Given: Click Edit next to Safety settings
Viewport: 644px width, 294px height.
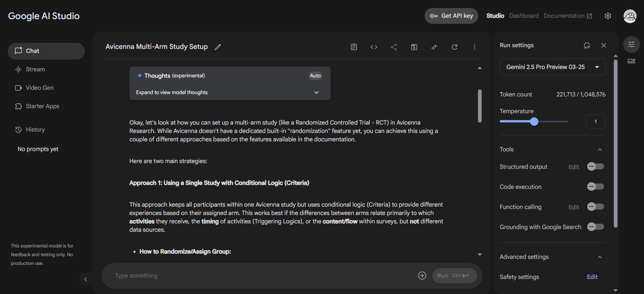Looking at the screenshot, I should (592, 277).
